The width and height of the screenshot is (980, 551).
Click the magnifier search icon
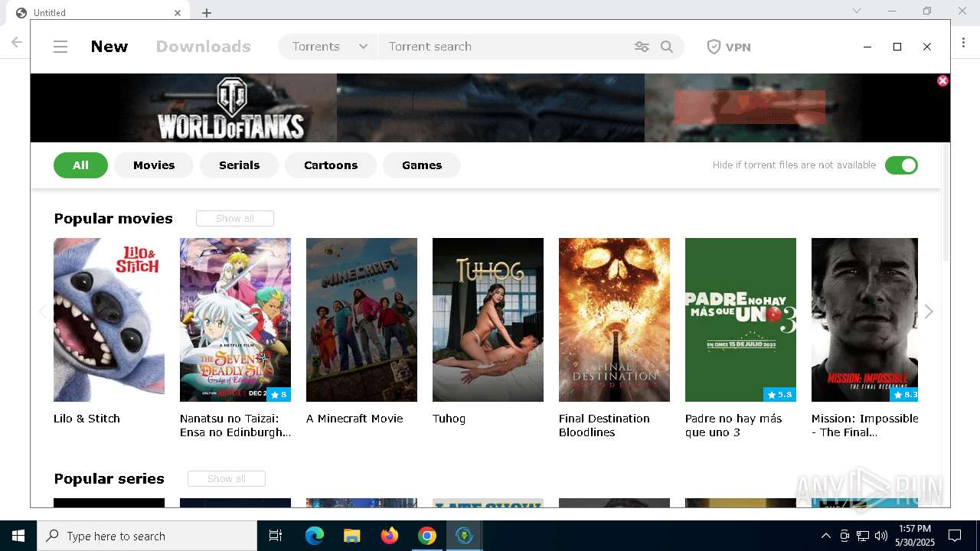click(x=667, y=47)
